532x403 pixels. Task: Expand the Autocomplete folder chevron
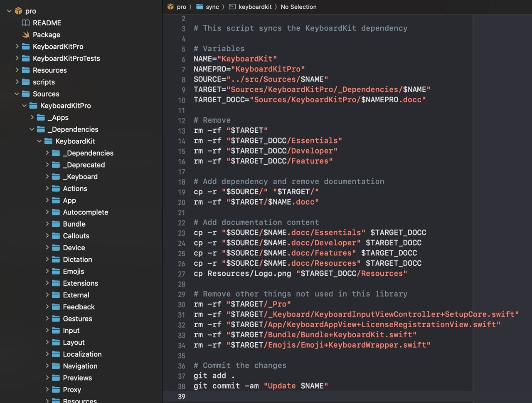coord(47,212)
